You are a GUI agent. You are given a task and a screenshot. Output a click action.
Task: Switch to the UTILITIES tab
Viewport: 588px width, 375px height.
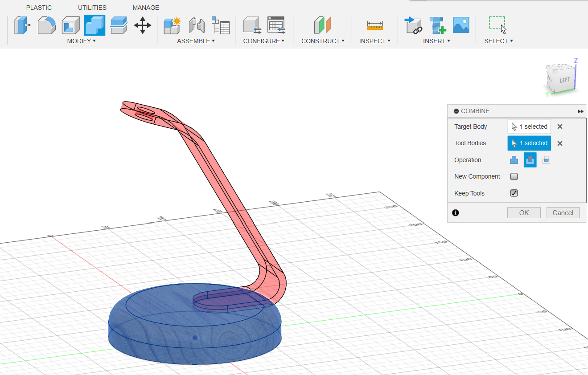[x=92, y=8]
